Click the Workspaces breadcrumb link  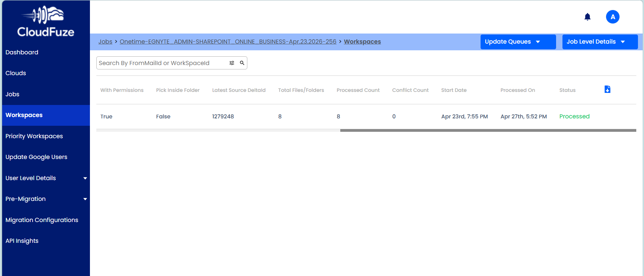point(362,42)
